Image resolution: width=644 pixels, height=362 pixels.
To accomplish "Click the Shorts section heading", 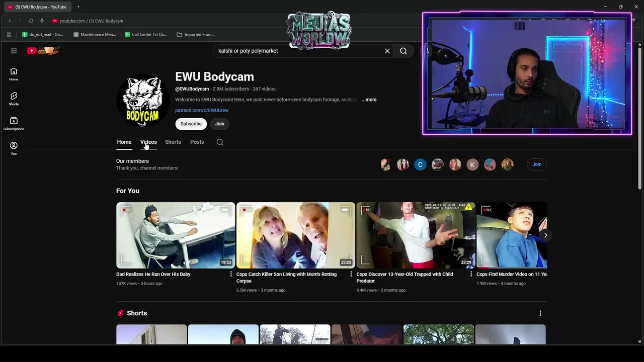I will pyautogui.click(x=137, y=313).
